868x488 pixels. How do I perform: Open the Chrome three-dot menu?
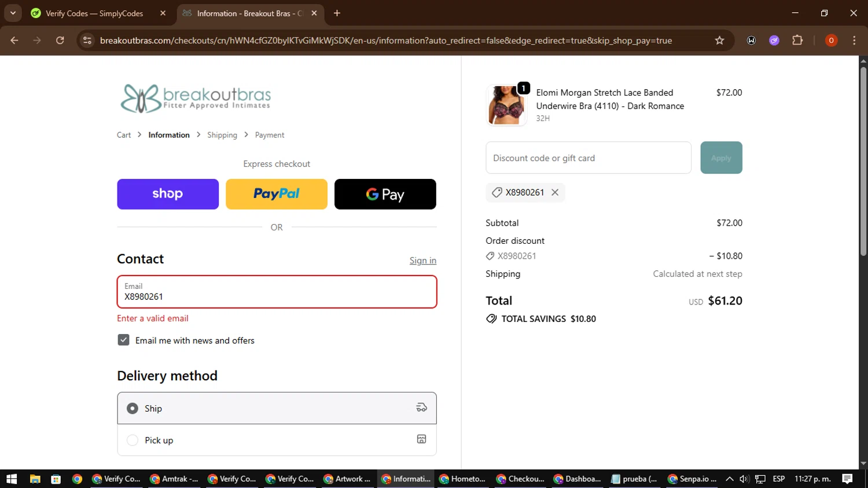tap(854, 41)
